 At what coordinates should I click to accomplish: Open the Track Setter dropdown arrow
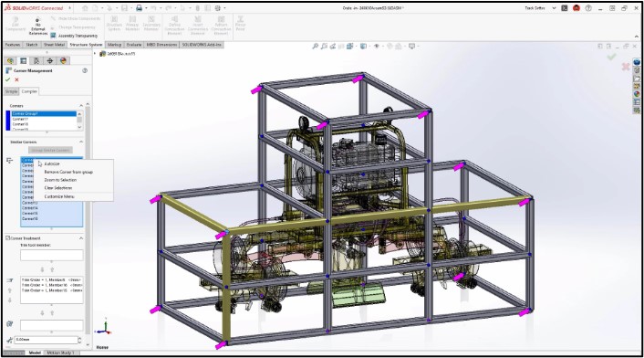pyautogui.click(x=554, y=8)
